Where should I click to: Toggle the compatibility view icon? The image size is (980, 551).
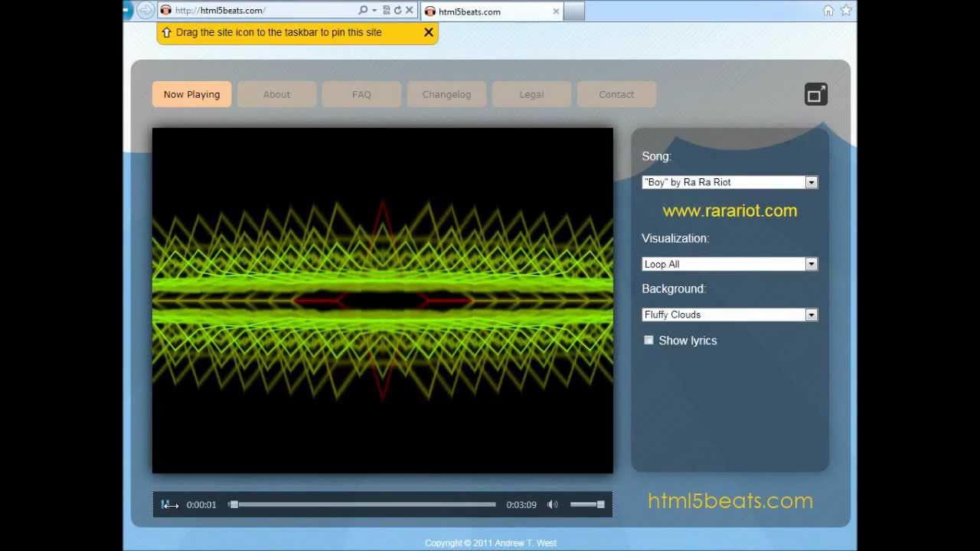(387, 10)
